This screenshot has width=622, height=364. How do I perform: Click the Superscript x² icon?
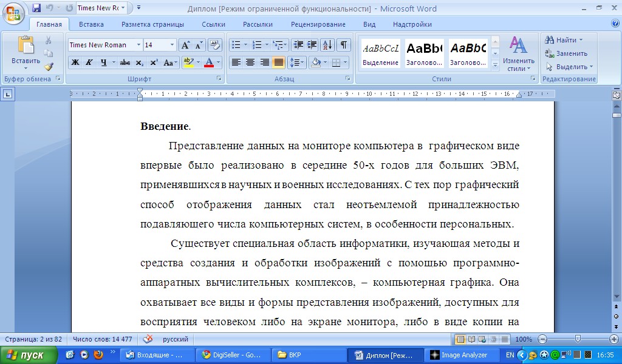(154, 62)
